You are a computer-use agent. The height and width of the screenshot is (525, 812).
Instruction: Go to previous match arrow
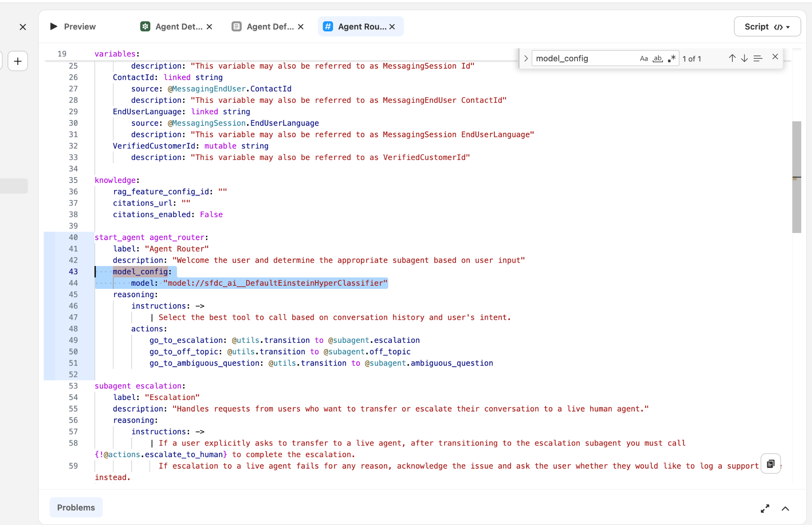coord(732,58)
